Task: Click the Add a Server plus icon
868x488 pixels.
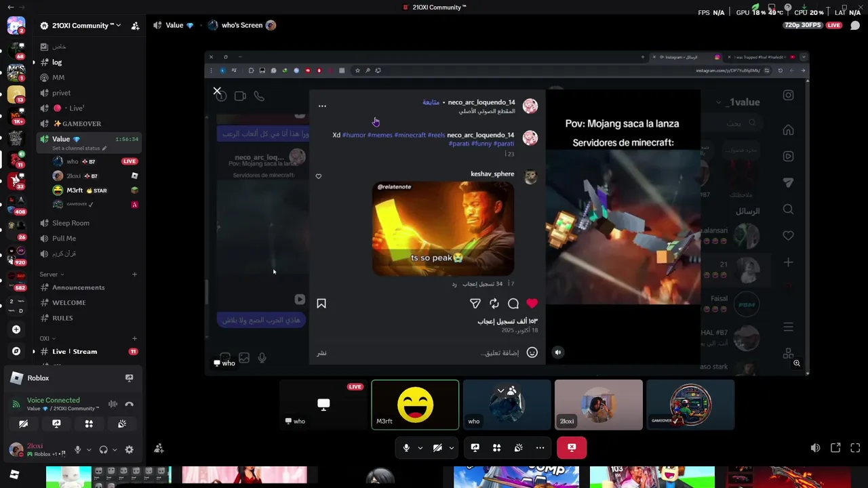Action: click(x=16, y=329)
